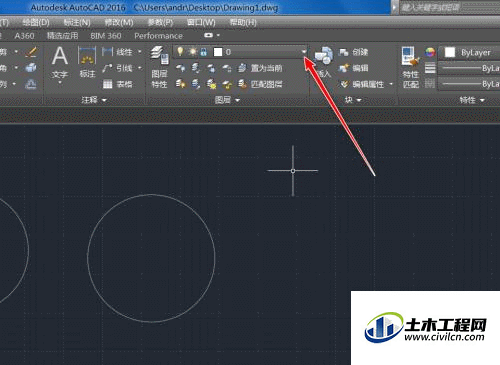Click the ByLayer color swatch
Image resolution: width=500 pixels, height=365 pixels.
[x=450, y=52]
